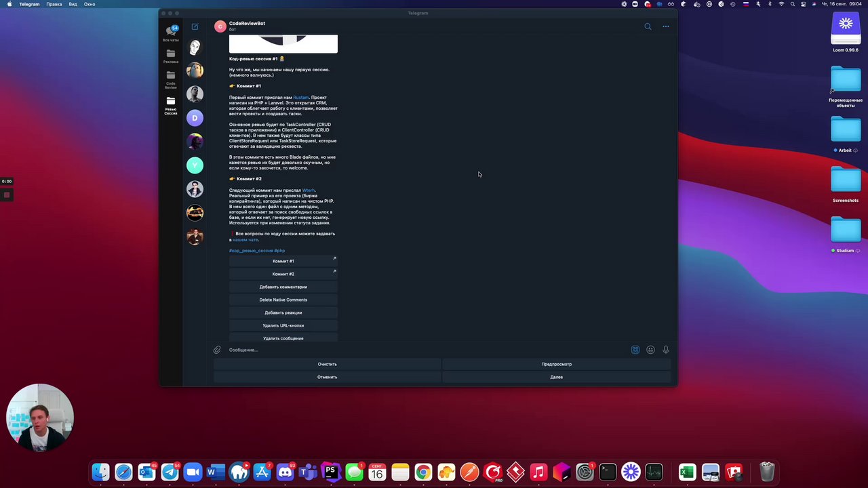
Task: Click the 'Сообщение...' message input field
Action: [427, 350]
